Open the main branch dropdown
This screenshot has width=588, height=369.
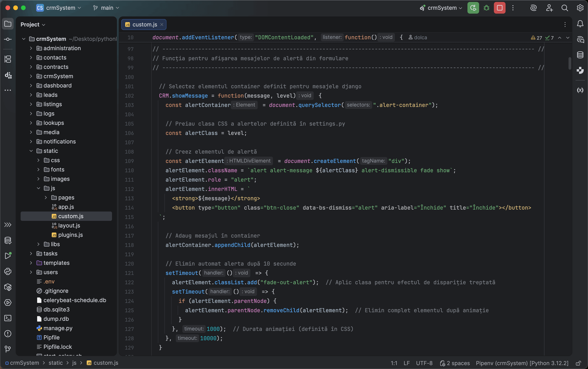(x=106, y=8)
